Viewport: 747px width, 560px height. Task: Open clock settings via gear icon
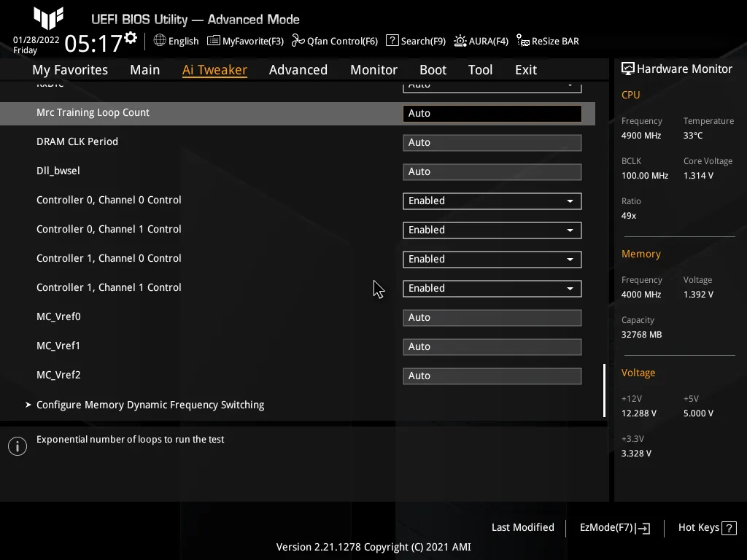(x=131, y=38)
